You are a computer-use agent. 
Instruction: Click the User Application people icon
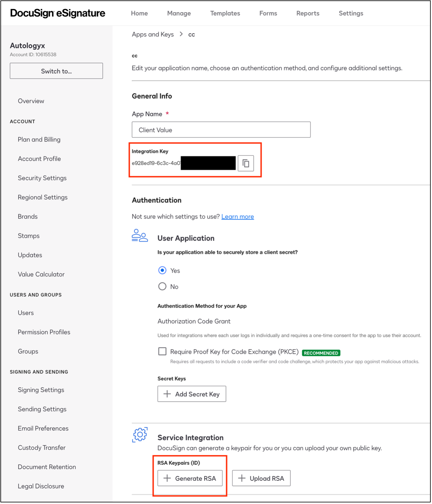[x=140, y=236]
